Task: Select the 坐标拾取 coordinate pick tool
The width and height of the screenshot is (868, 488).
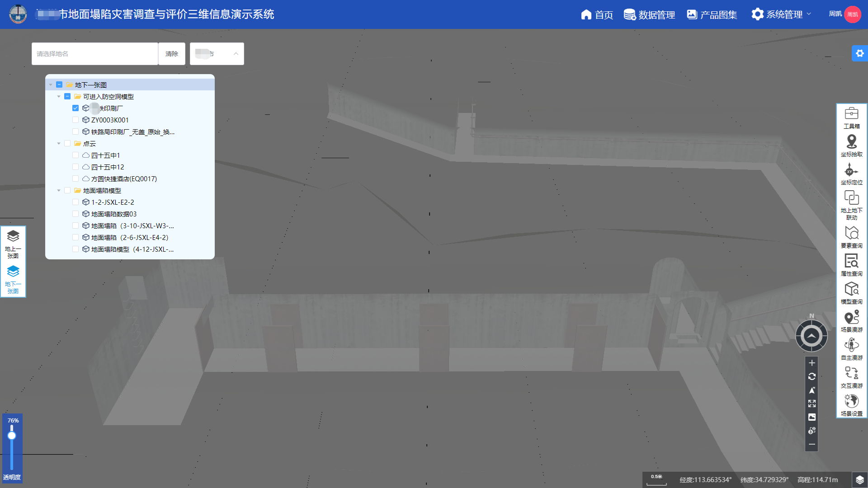Action: [851, 145]
